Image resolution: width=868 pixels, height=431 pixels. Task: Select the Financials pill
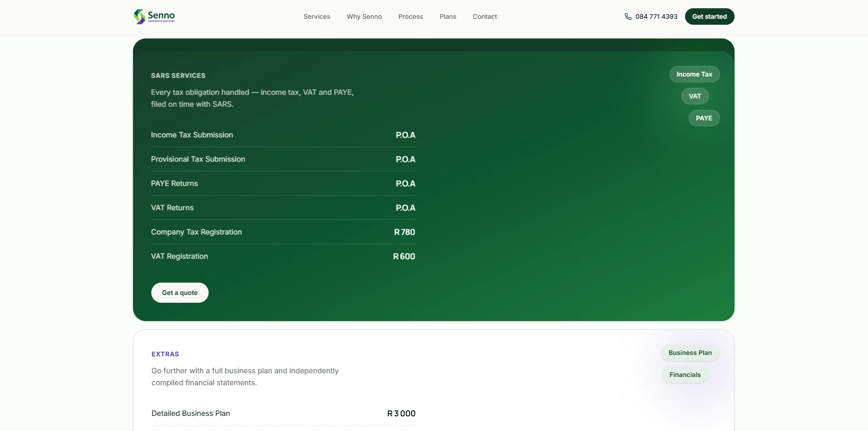point(685,375)
